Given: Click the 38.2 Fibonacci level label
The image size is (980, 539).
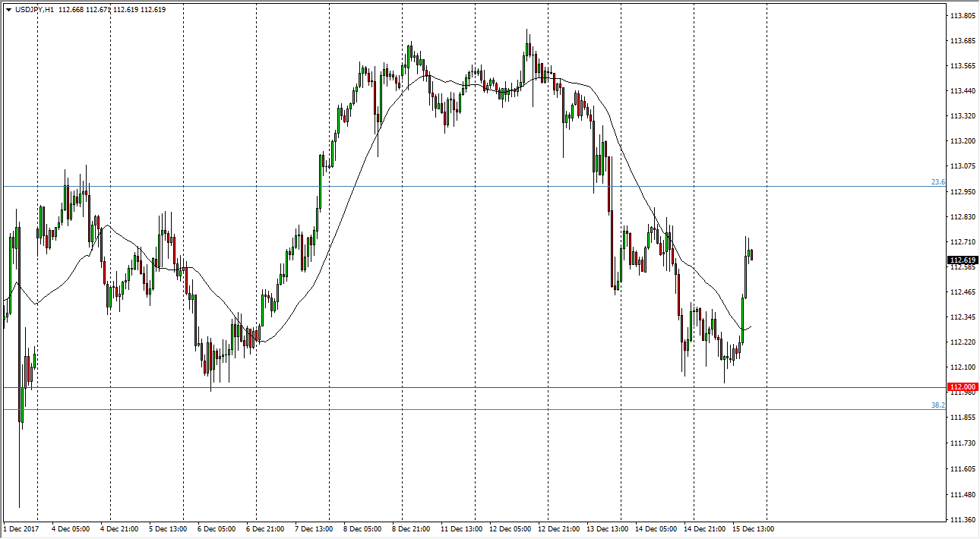Looking at the screenshot, I should (938, 405).
